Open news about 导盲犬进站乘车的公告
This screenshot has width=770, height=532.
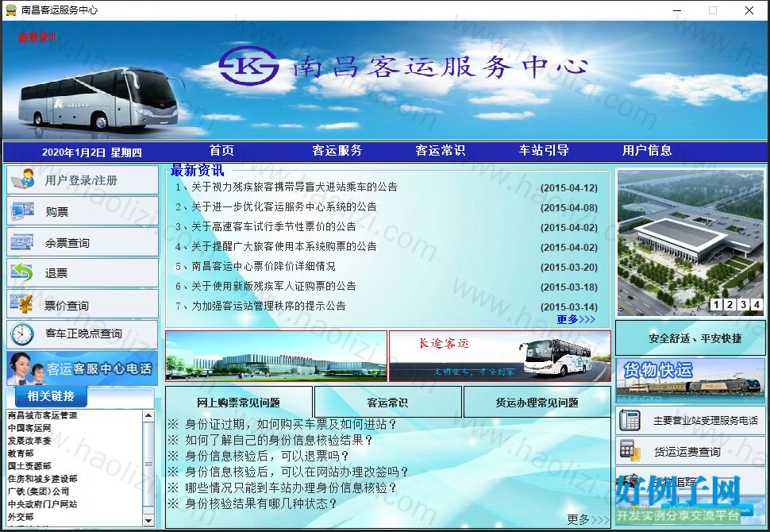tap(295, 187)
